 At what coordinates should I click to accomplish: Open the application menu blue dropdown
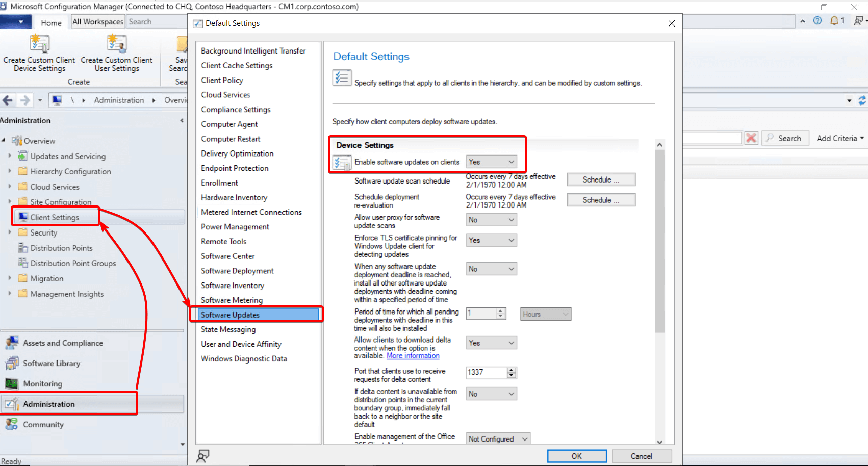click(16, 22)
